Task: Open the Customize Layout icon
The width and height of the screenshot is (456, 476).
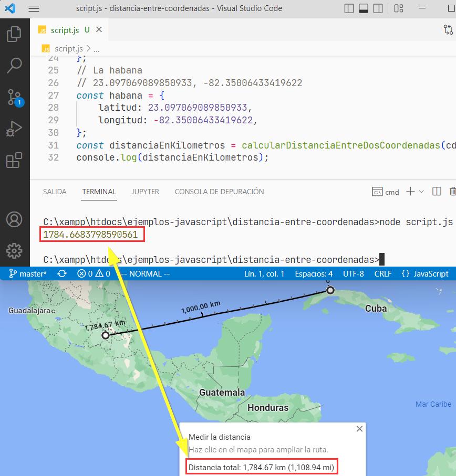Action: pyautogui.click(x=399, y=8)
